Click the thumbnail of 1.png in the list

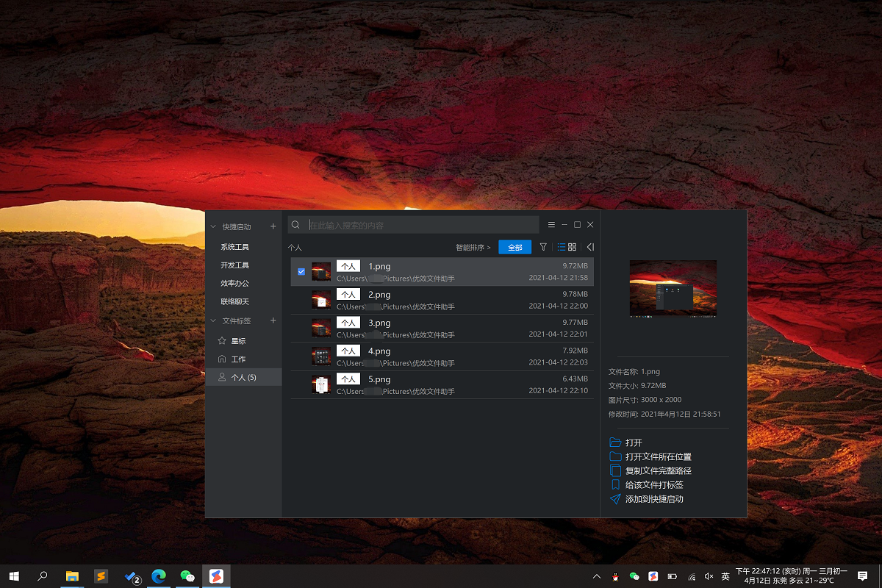[321, 272]
